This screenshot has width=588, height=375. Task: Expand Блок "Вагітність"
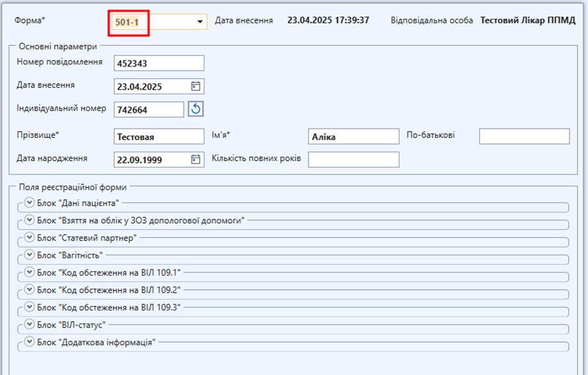(x=29, y=254)
